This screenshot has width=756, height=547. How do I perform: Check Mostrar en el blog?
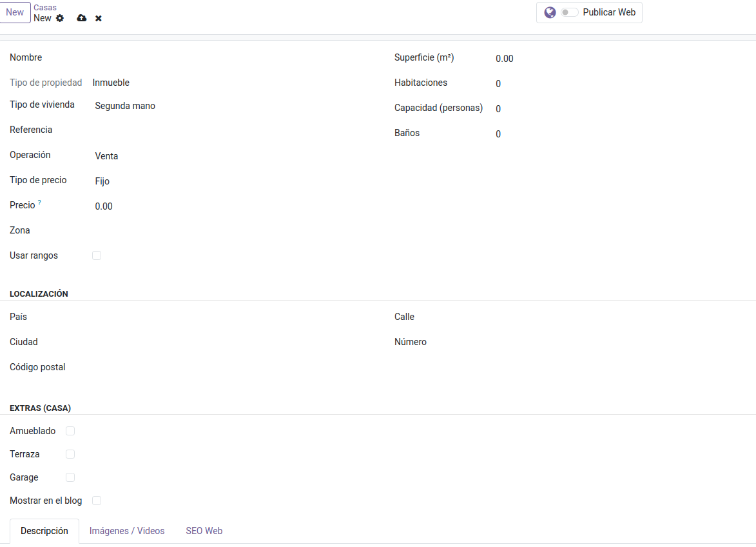pos(96,500)
